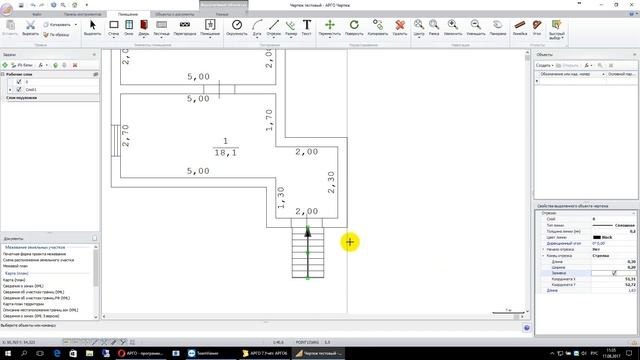Toggle visibility checkbox of layer 0
The width and height of the screenshot is (640, 360).
(19, 82)
